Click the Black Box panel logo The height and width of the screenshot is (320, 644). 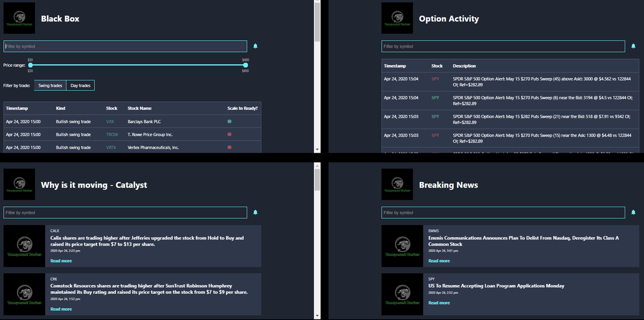tap(19, 18)
